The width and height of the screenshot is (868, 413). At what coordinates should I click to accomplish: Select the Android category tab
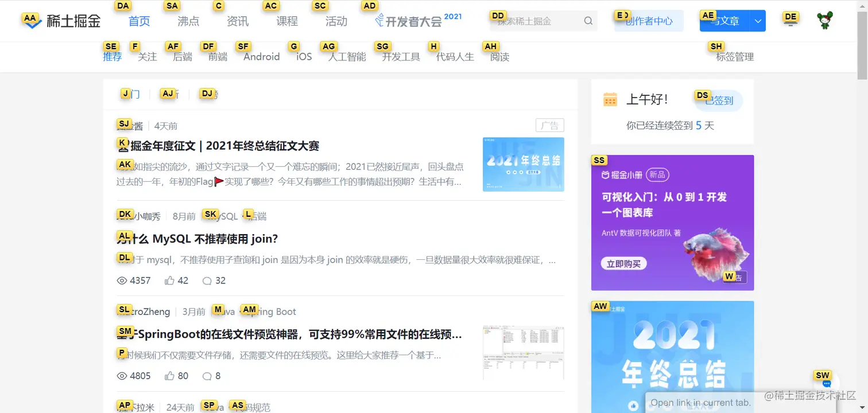pos(262,57)
